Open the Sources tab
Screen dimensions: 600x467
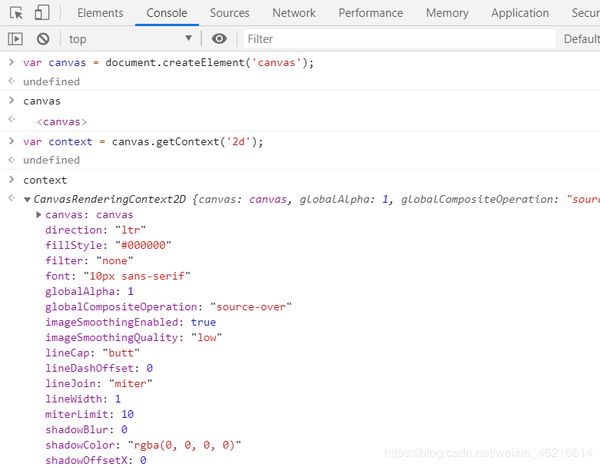point(230,13)
